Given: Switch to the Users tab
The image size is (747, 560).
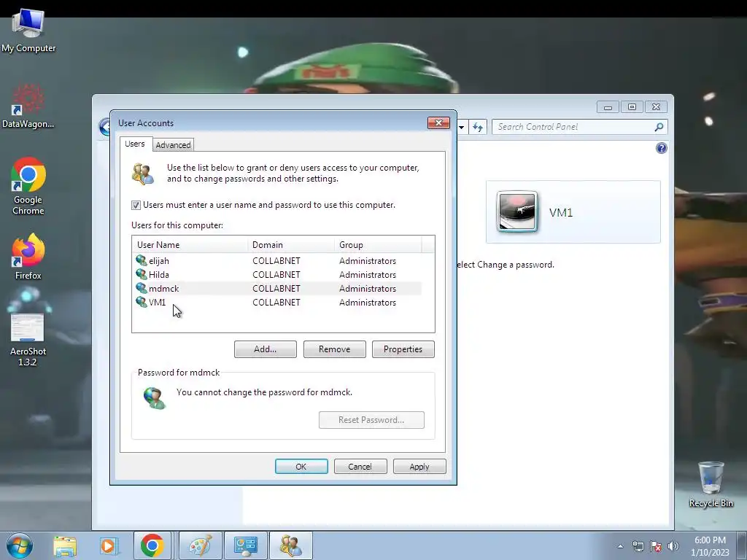Looking at the screenshot, I should (x=135, y=144).
